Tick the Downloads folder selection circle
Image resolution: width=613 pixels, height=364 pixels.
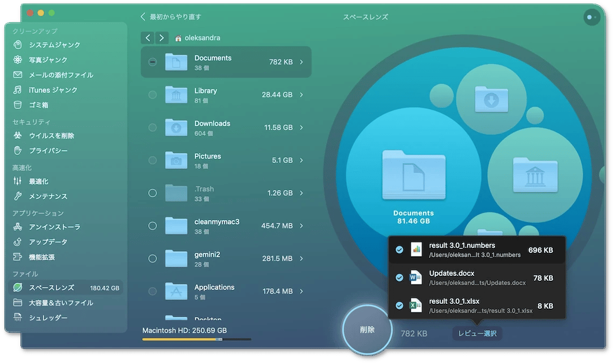pyautogui.click(x=152, y=127)
